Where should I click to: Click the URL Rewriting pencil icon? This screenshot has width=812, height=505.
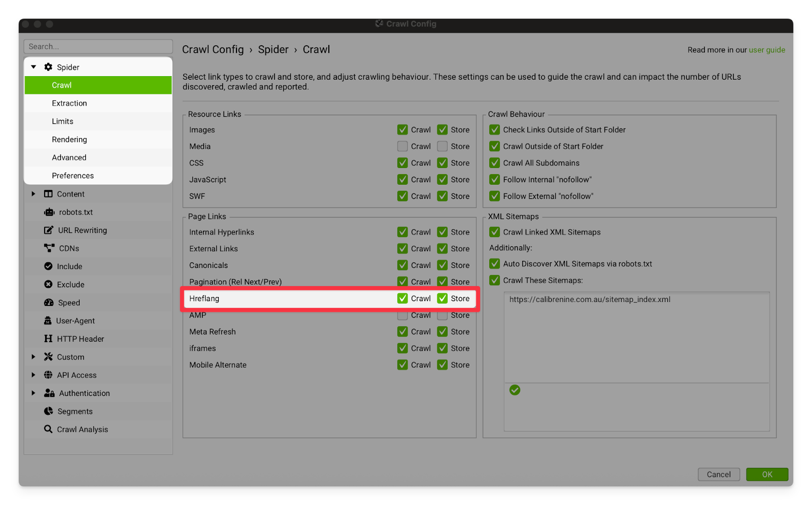[49, 230]
